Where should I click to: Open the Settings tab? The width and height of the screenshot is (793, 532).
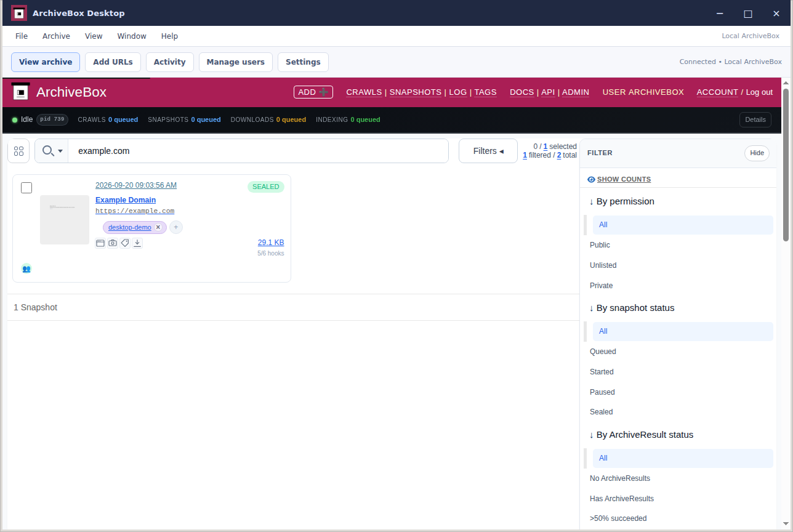pos(303,62)
